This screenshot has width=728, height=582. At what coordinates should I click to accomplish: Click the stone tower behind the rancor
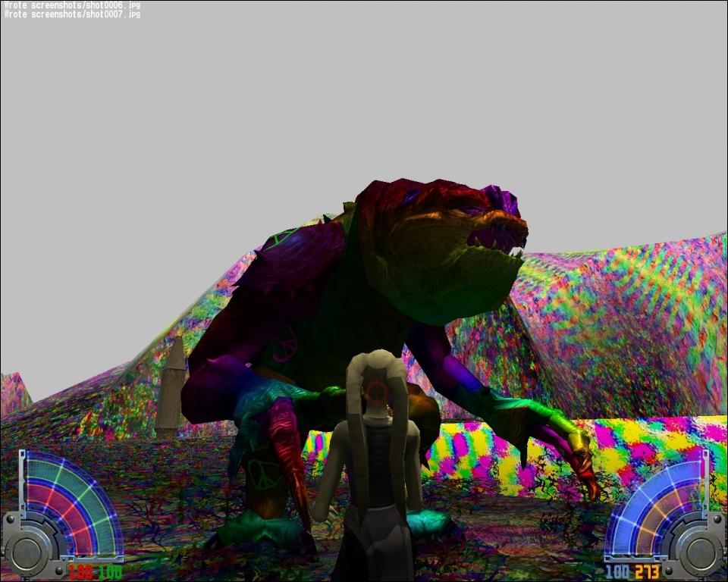[171, 386]
